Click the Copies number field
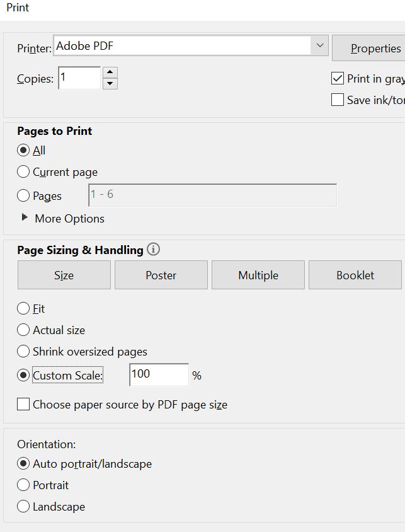This screenshot has height=532, width=405. click(79, 78)
